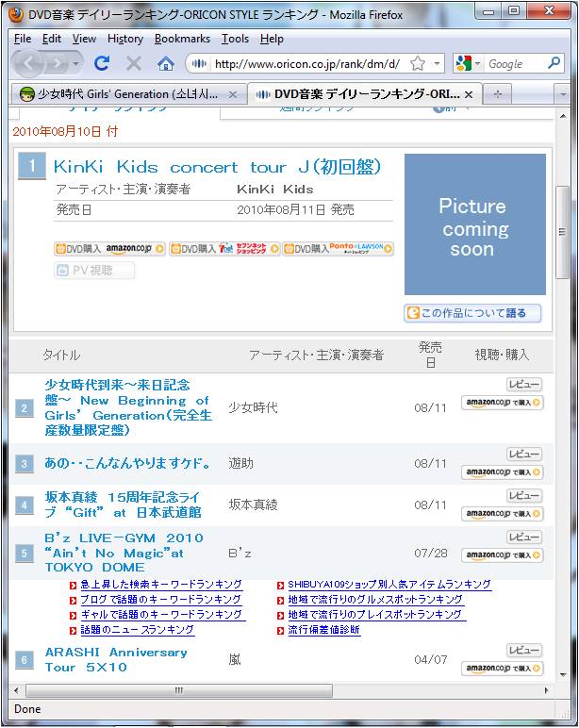
Task: Switch to the Girls' Generation tab
Action: [127, 94]
